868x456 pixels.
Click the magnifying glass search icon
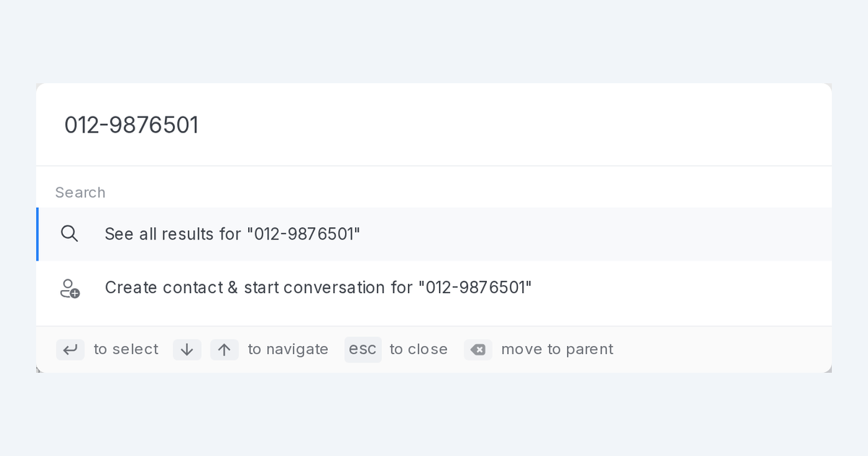pyautogui.click(x=69, y=234)
